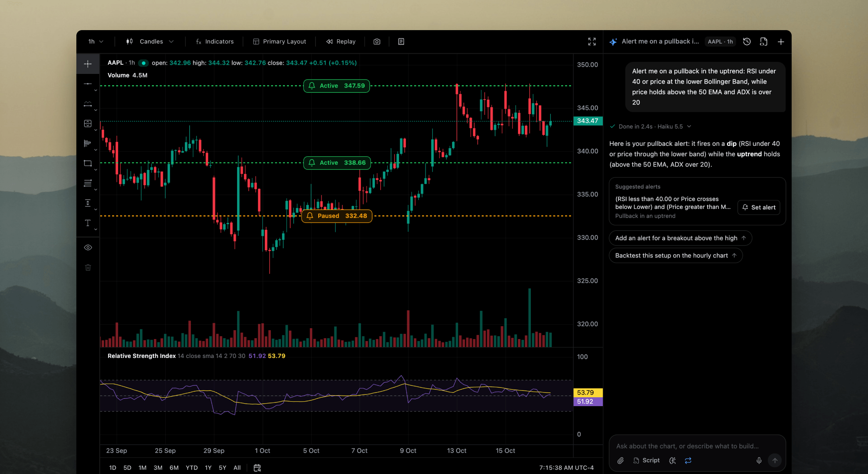The width and height of the screenshot is (868, 474).
Task: Open the notes document icon in toolbar
Action: tap(401, 41)
